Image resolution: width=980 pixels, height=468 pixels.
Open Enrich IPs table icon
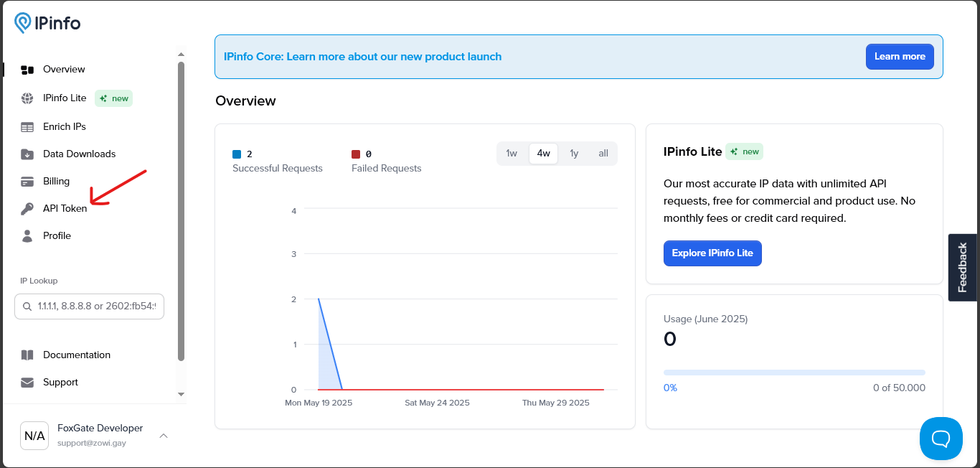27,127
